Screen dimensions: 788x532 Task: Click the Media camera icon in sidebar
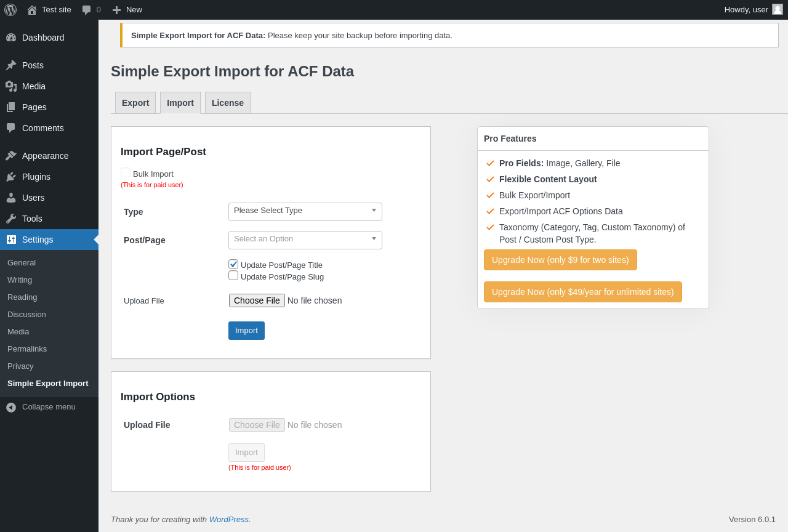pos(11,86)
